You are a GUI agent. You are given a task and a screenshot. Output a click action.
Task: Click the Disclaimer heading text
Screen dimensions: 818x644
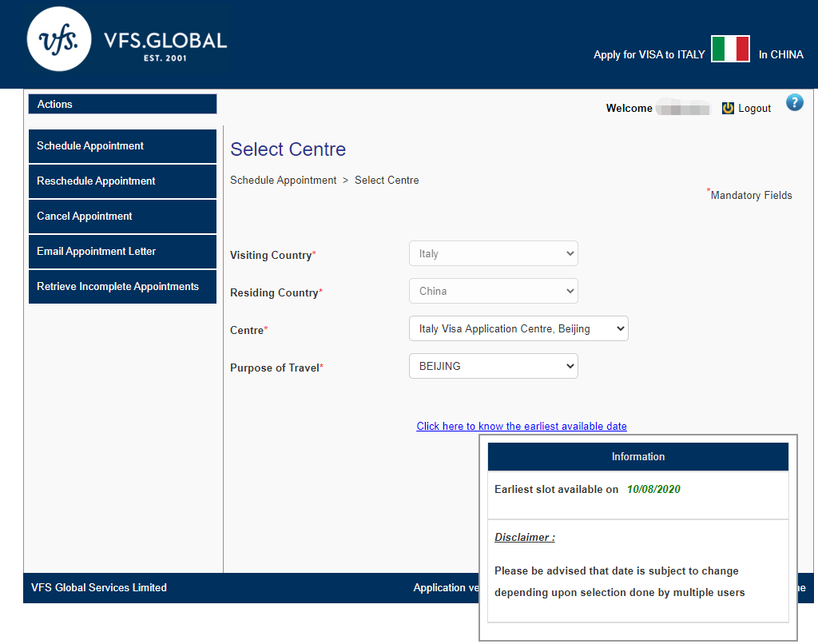click(x=525, y=537)
